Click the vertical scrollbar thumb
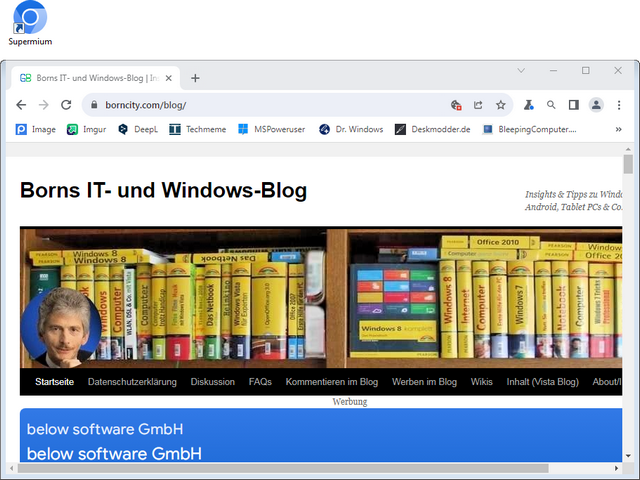640x480 pixels. pos(628,164)
